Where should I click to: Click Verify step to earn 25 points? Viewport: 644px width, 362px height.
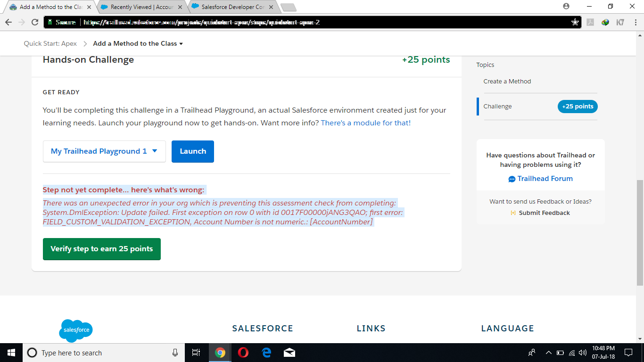102,249
